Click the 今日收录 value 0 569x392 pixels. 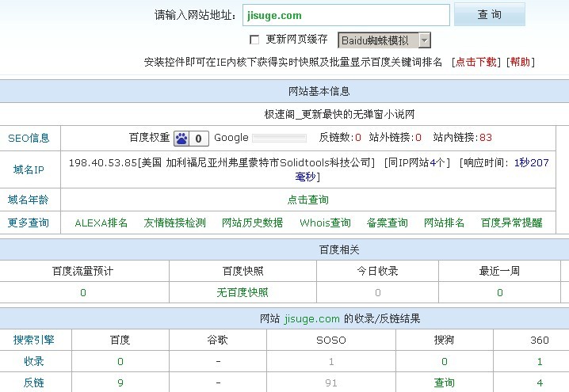pyautogui.click(x=378, y=293)
